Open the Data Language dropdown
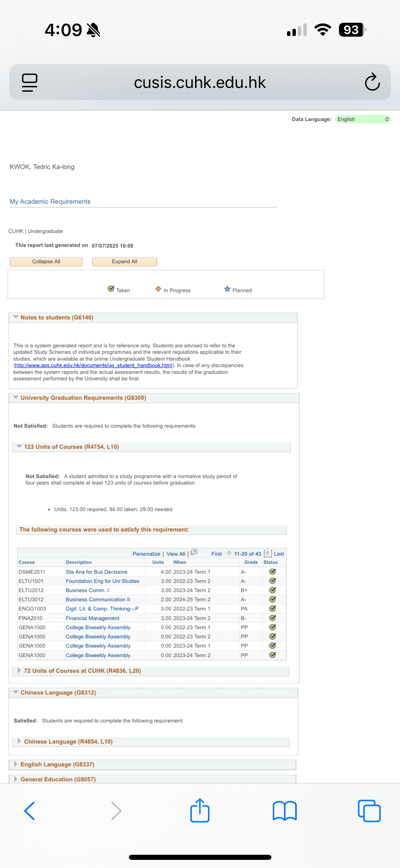This screenshot has width=400, height=868. [363, 119]
